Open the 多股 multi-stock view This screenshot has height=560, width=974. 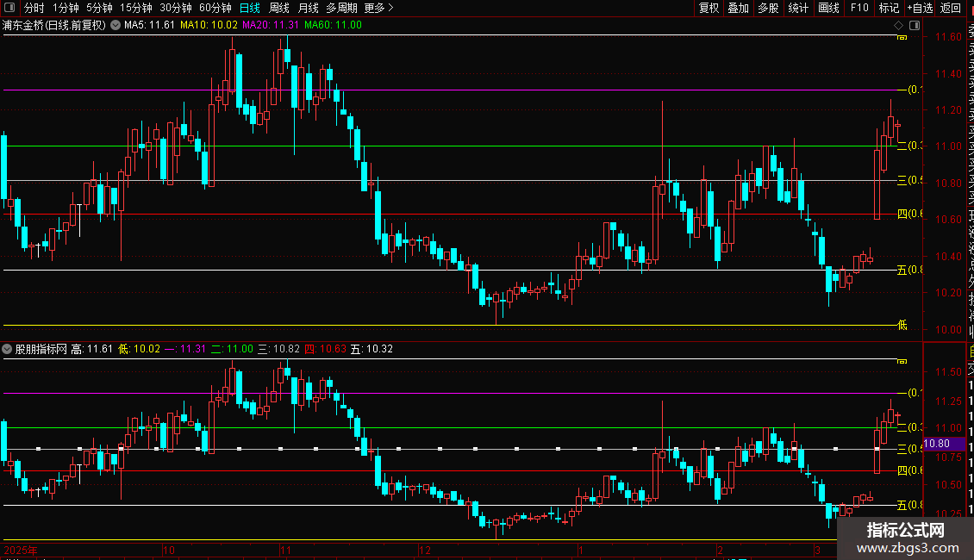click(768, 8)
